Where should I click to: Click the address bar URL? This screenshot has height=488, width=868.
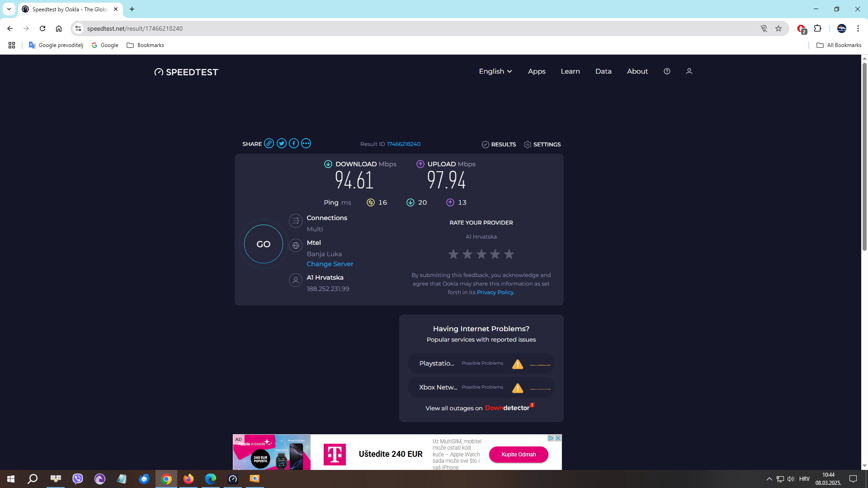pyautogui.click(x=135, y=28)
